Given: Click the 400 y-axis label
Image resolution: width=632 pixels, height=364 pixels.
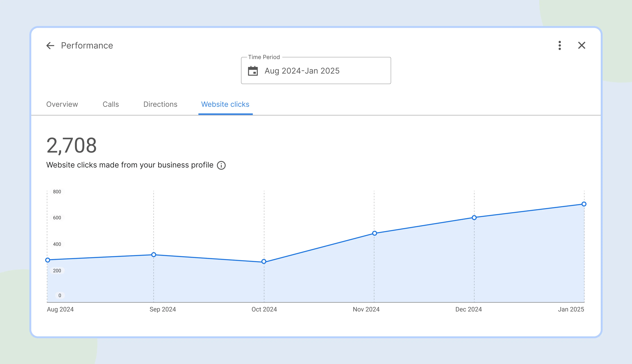Looking at the screenshot, I should [x=57, y=244].
